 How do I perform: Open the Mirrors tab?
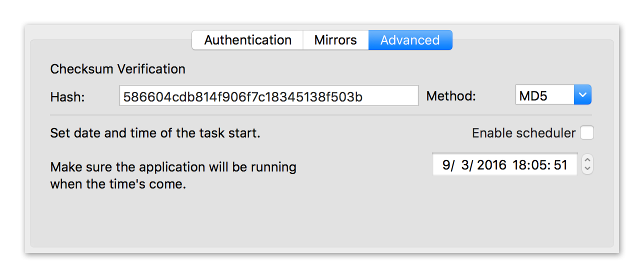click(335, 40)
